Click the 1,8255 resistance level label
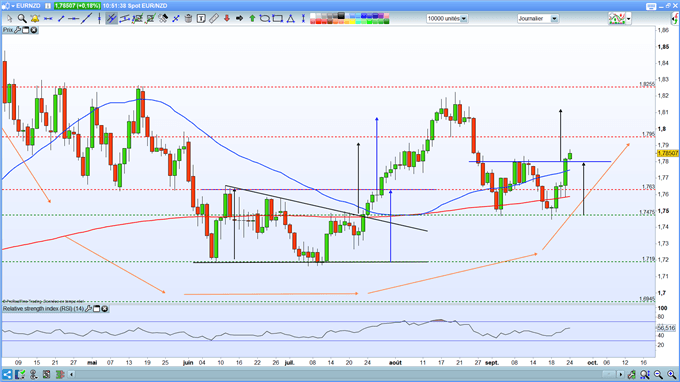 pyautogui.click(x=647, y=84)
